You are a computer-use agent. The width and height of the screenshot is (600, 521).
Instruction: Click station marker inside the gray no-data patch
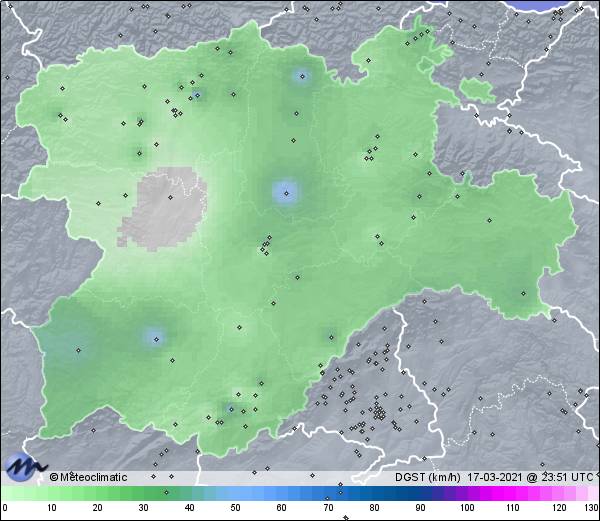point(171,197)
